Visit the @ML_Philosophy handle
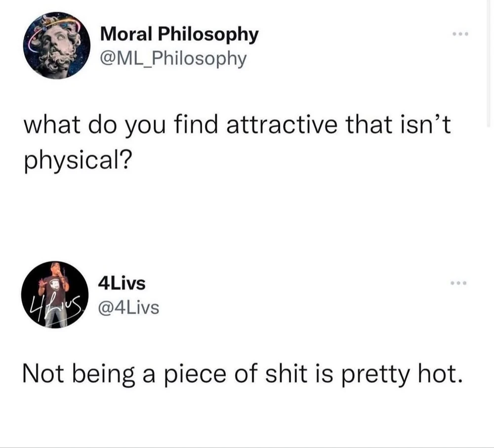This screenshot has height=448, width=494. pyautogui.click(x=173, y=58)
